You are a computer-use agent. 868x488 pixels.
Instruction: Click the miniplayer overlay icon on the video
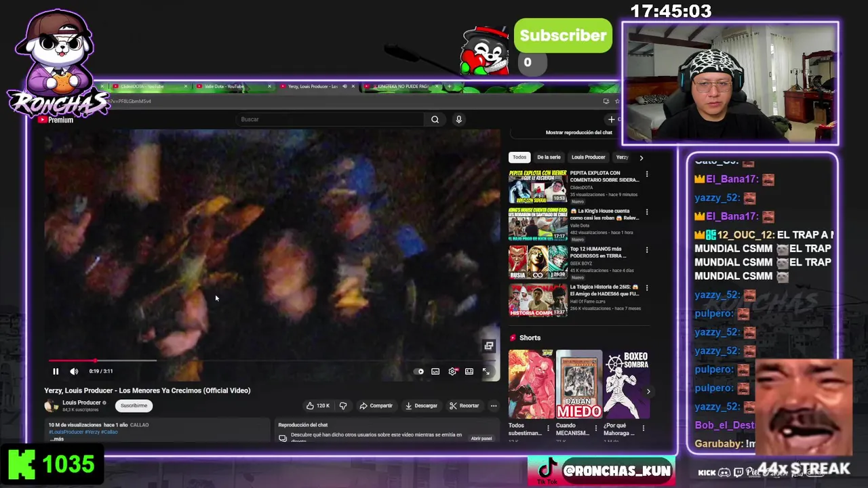pyautogui.click(x=488, y=346)
